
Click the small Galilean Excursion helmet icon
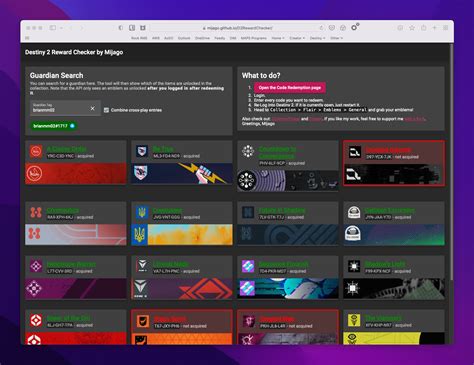[354, 212]
